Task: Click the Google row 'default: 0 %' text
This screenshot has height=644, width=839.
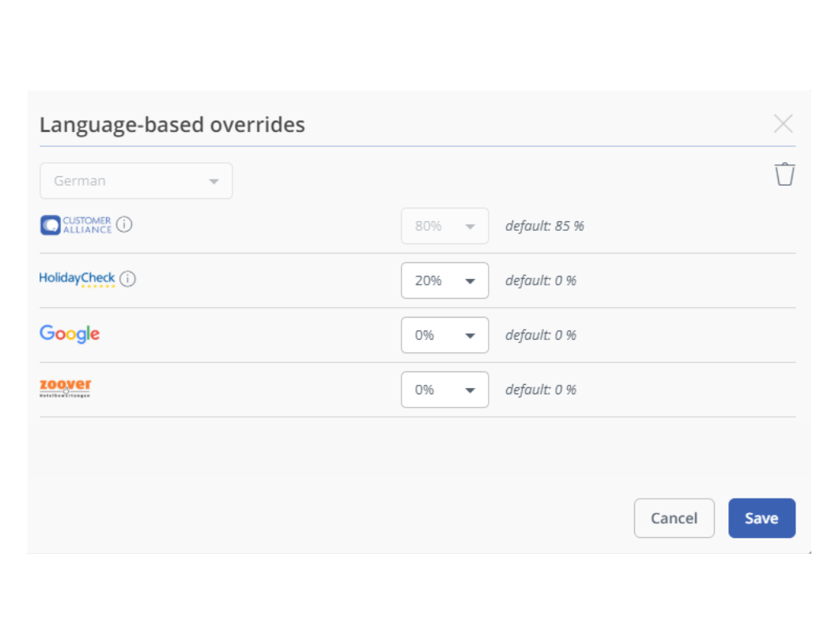Action: pos(541,335)
